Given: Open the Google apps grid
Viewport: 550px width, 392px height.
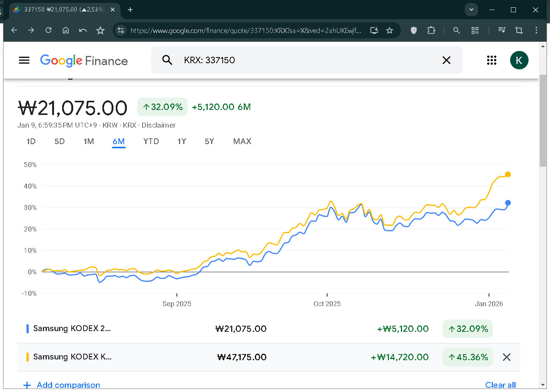Looking at the screenshot, I should pos(491,60).
